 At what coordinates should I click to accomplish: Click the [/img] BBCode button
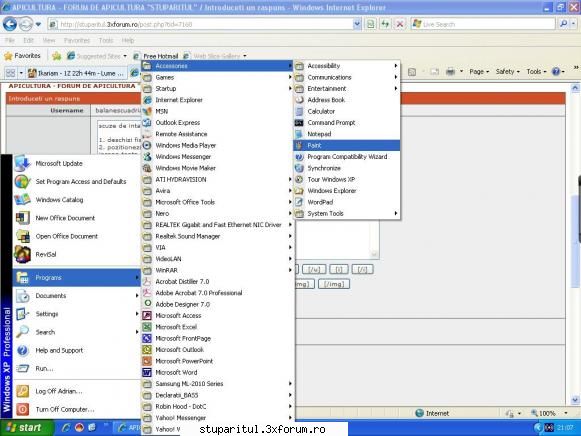tap(334, 284)
